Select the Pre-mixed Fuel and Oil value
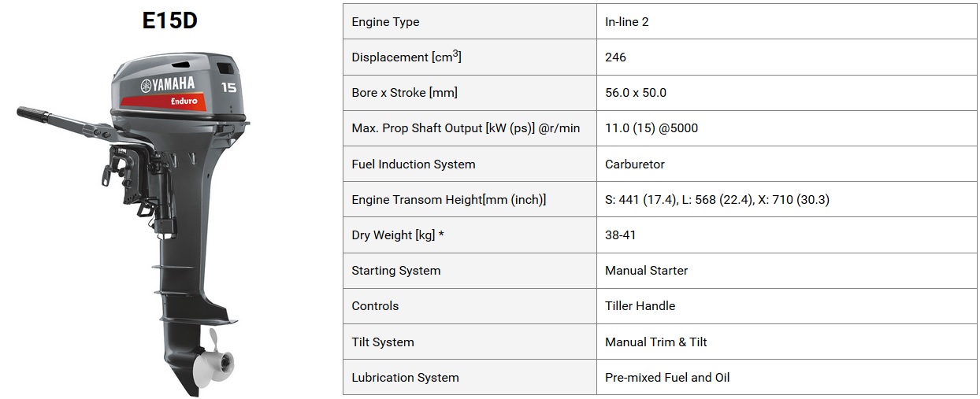Viewport: 980px width, 399px height. [667, 378]
